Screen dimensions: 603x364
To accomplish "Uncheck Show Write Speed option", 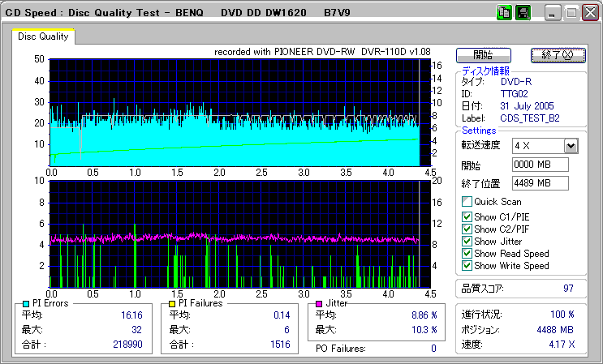I will click(x=467, y=265).
